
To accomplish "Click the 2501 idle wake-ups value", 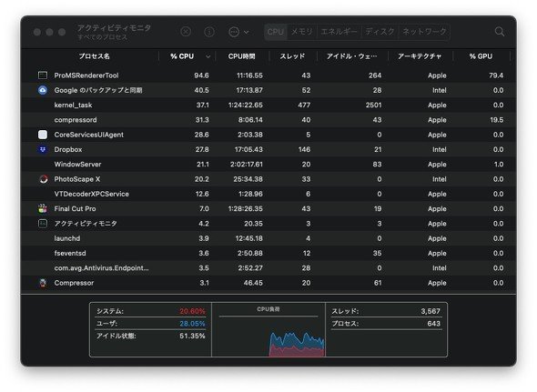I will pos(373,106).
